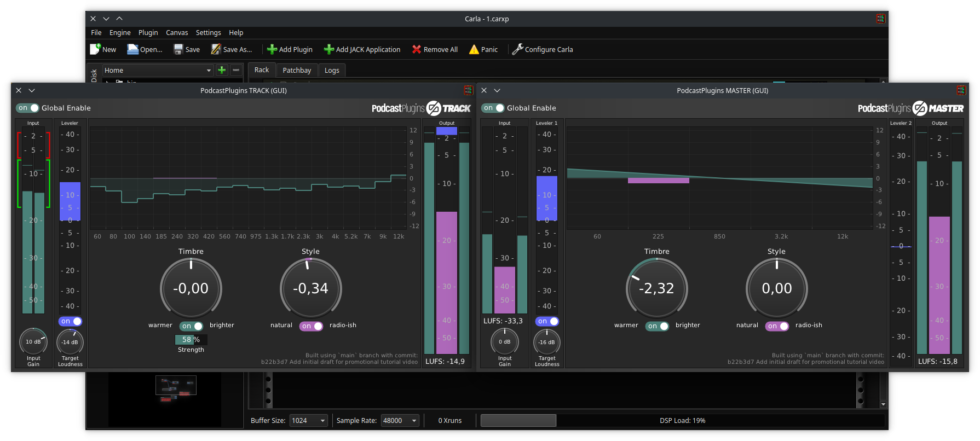Toggle Timbre on switch in TRACK
This screenshot has height=441, width=980.
tap(191, 326)
